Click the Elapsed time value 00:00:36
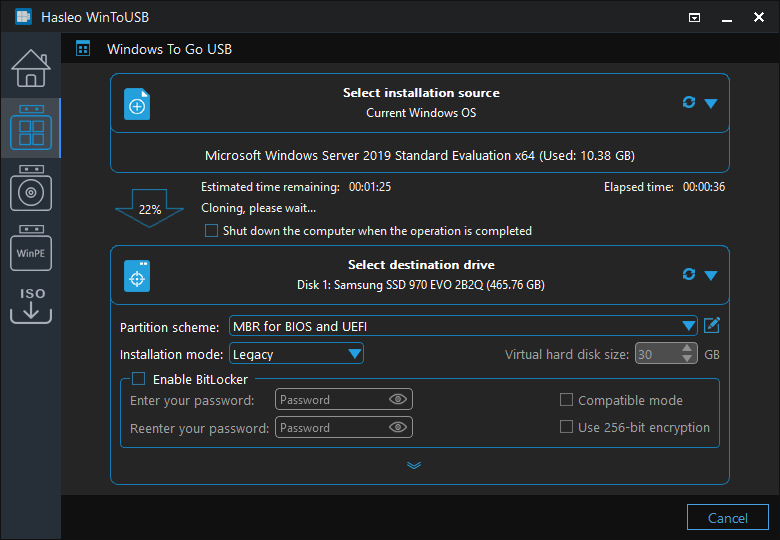Screen dimensions: 780x540 704,187
